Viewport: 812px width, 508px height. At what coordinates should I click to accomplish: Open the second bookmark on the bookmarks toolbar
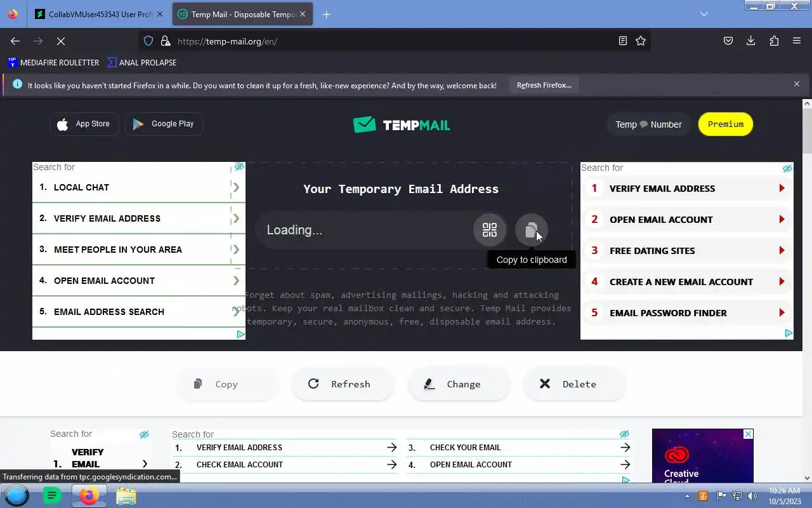point(141,62)
